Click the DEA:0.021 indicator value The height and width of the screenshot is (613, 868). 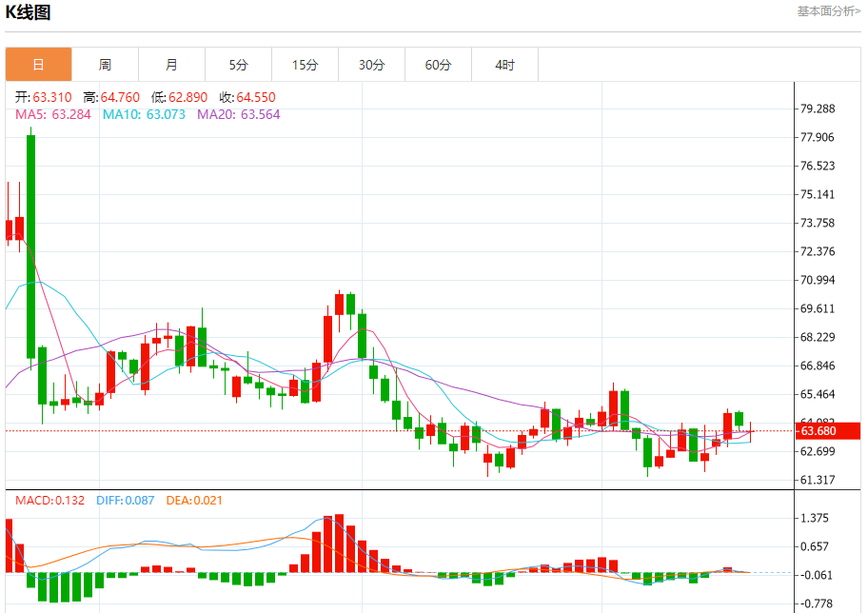point(194,501)
